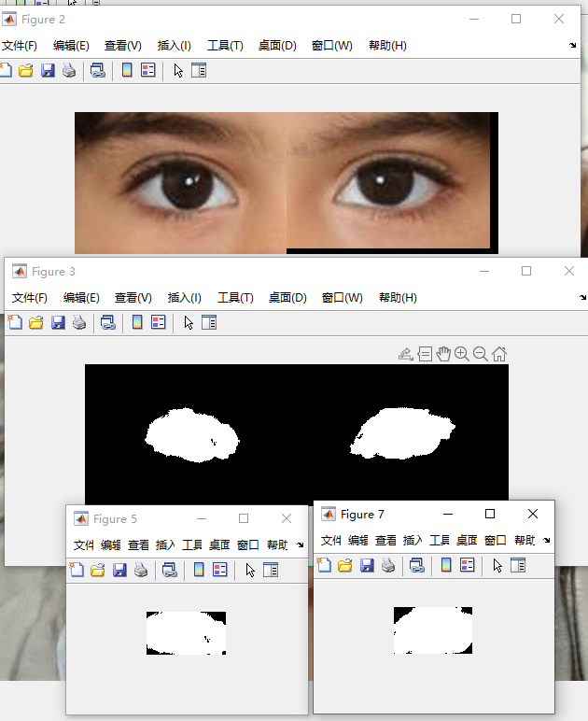Image resolution: width=588 pixels, height=721 pixels.
Task: Open 插入 menu in Figure 7
Action: (x=413, y=541)
